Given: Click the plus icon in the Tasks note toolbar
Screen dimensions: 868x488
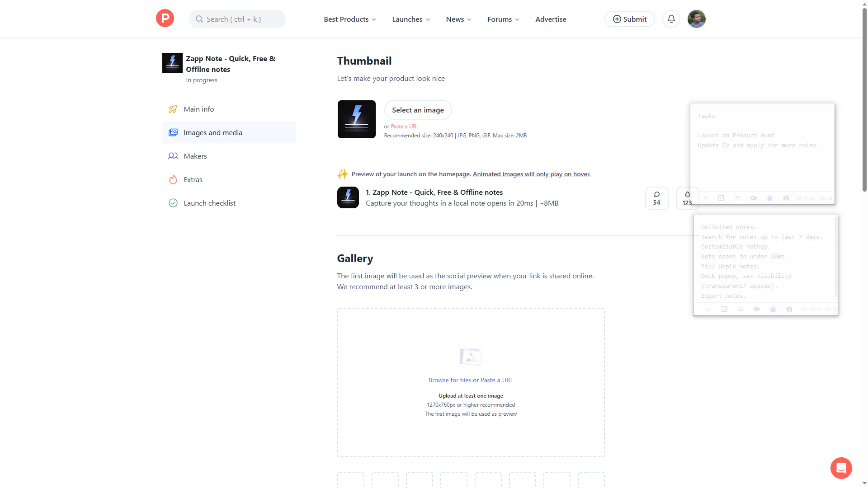Looking at the screenshot, I should [705, 198].
